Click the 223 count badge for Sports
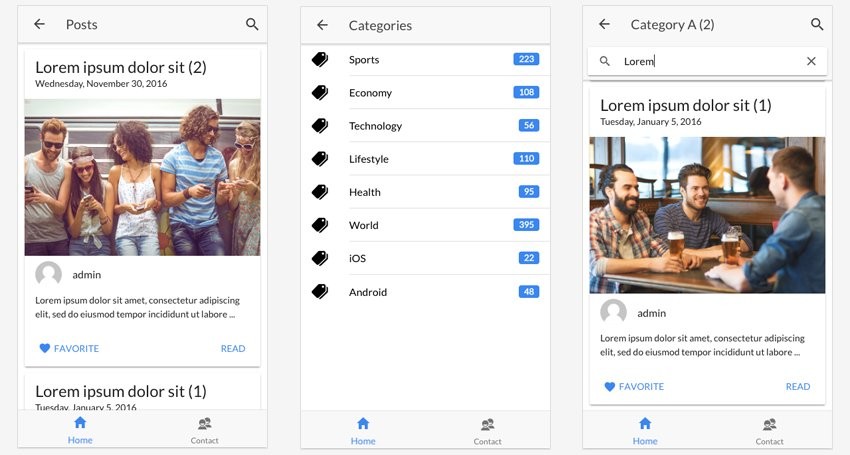Viewport: 850px width, 455px height. 526,59
